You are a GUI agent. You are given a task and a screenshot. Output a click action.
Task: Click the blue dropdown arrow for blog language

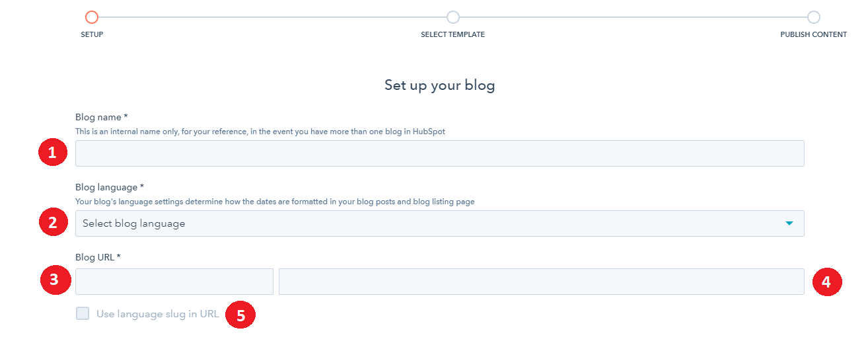[x=789, y=223]
